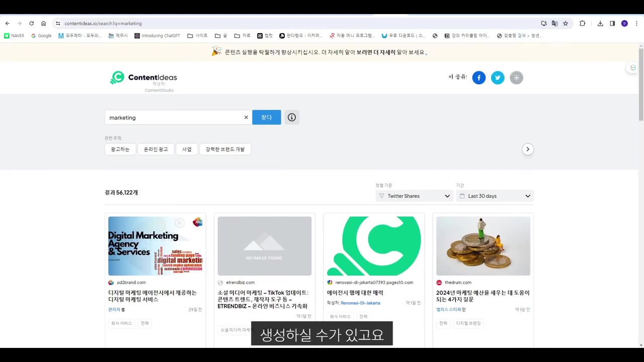Open the 강의 커리큘럼 아이 bookmark
Viewport: 644px width, 362px height.
click(x=466, y=36)
